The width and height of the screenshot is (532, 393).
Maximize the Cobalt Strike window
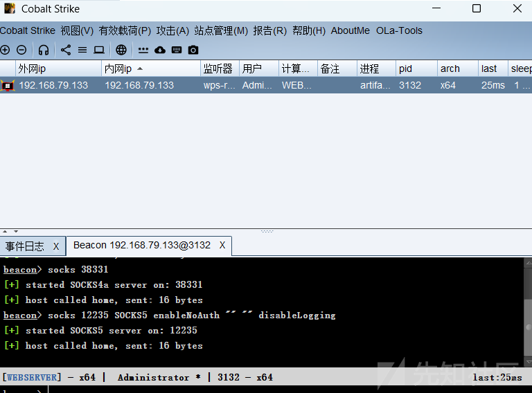(477, 8)
